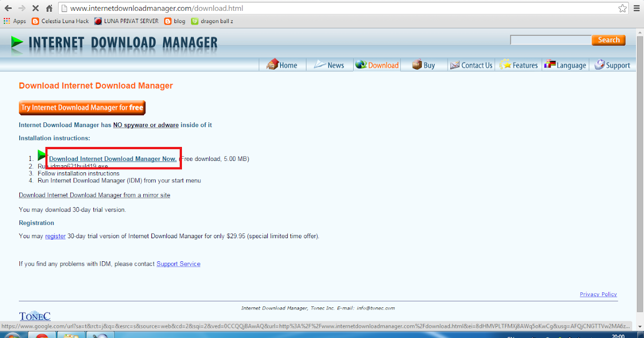Open the browser home page icon
Viewport: 644px width, 338px height.
(x=49, y=9)
